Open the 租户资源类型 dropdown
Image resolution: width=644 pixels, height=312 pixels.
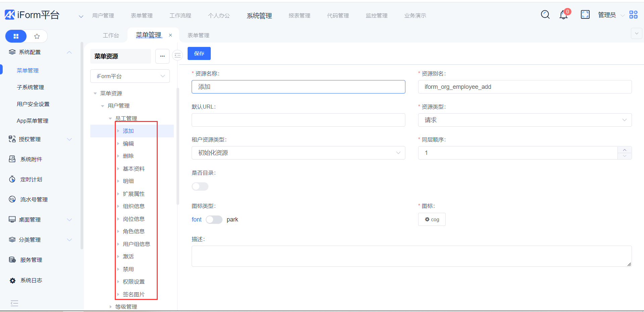(298, 153)
